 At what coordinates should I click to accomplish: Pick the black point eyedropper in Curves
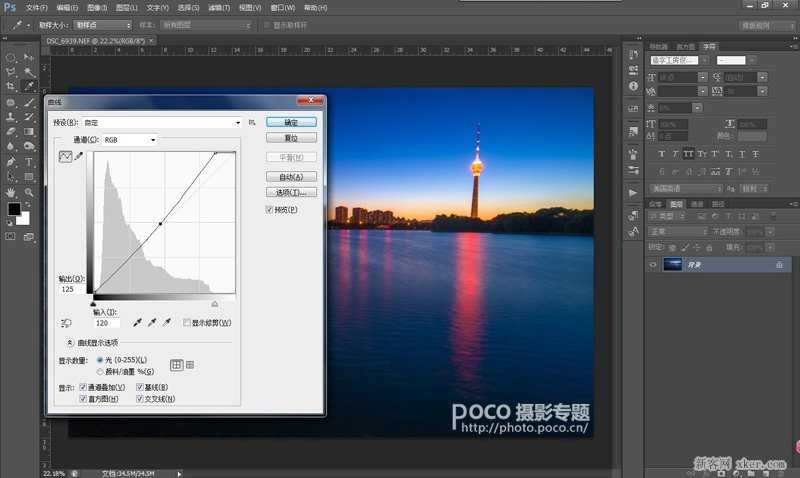pyautogui.click(x=137, y=322)
